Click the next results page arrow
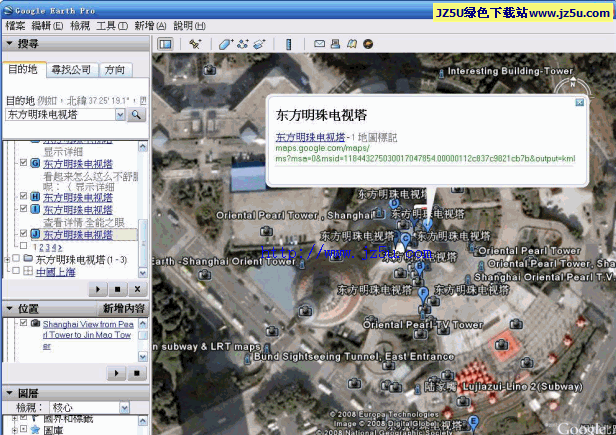 coord(60,248)
